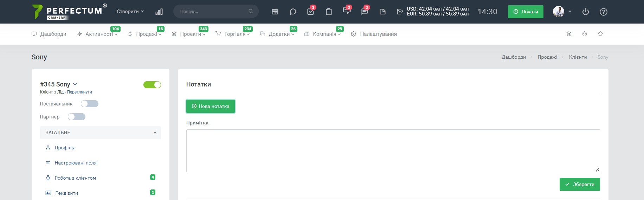Image resolution: width=644 pixels, height=200 pixels.
Task: Open the clipboard icon in top bar
Action: [329, 12]
